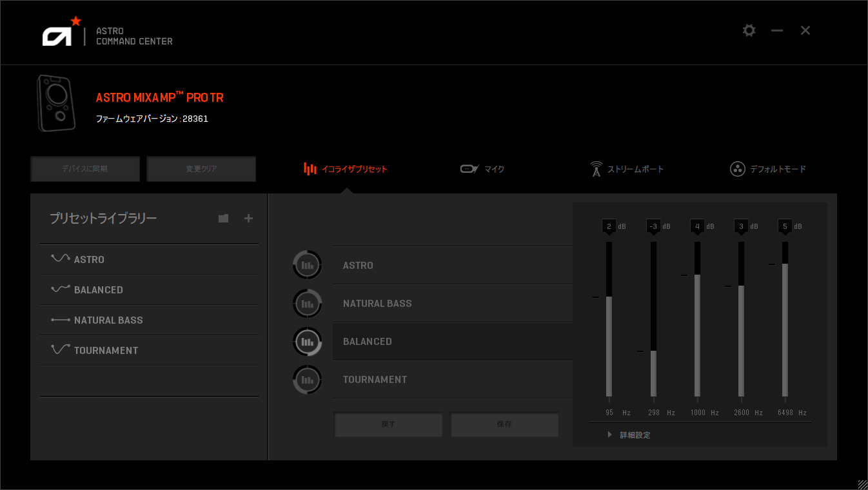Viewport: 868px width, 490px height.
Task: Switch to the イコライザプリセット tab
Action: coord(346,169)
